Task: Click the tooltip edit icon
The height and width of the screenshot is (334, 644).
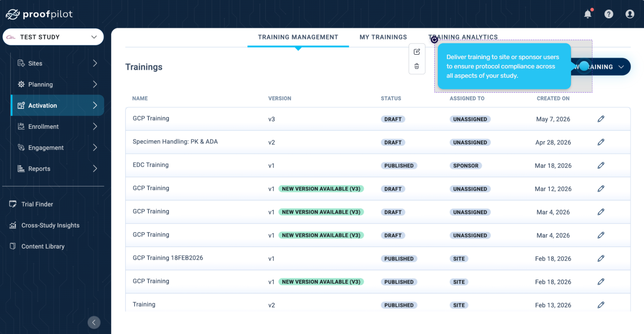Action: click(417, 52)
